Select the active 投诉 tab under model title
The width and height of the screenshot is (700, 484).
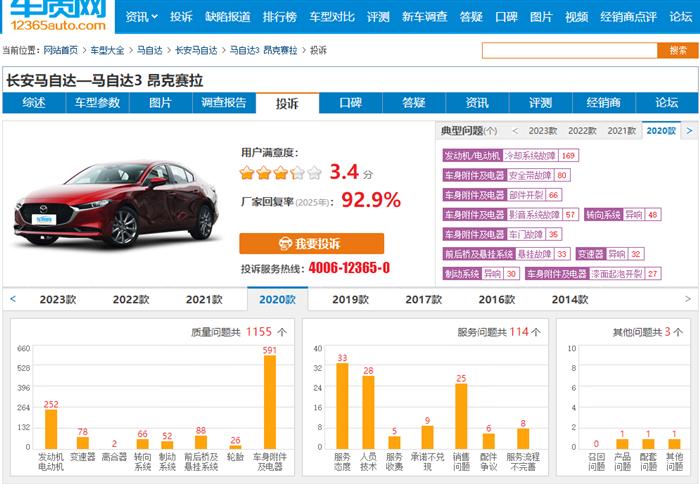tap(287, 103)
